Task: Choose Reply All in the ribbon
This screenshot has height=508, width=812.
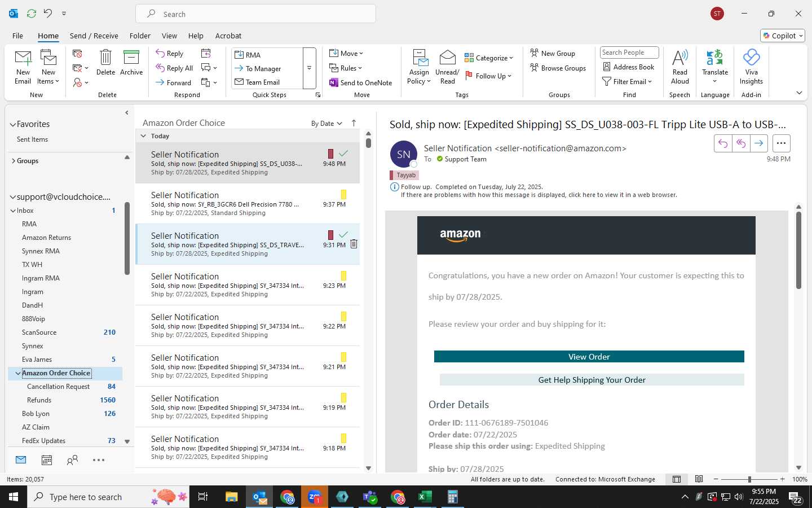Action: coord(174,68)
